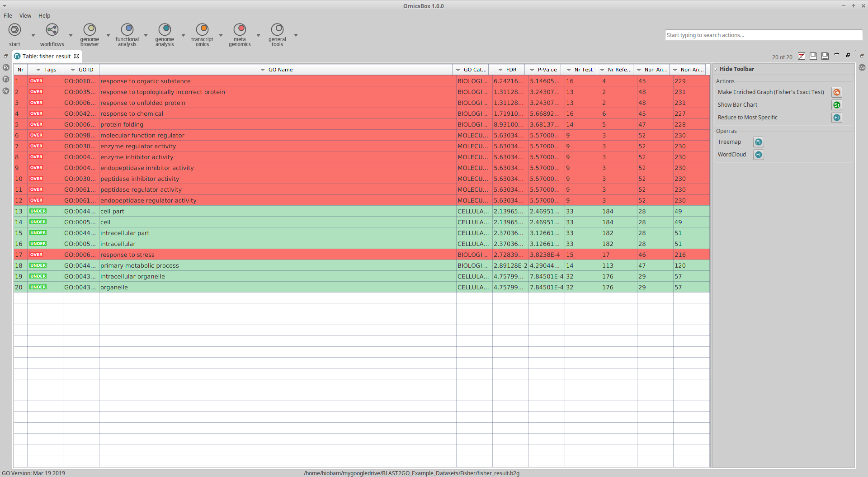The width and height of the screenshot is (868, 477).
Task: Collapse the Hide Toolbar expander triangle
Action: [x=716, y=69]
